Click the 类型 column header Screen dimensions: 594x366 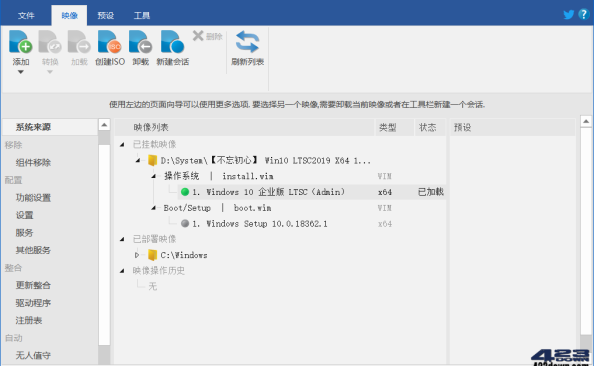point(394,127)
